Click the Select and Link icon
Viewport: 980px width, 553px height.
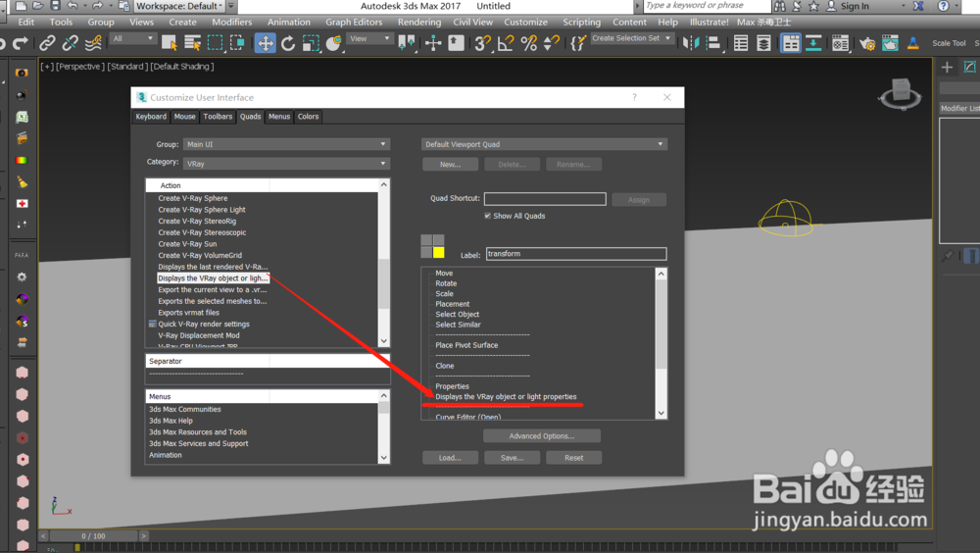pos(47,43)
